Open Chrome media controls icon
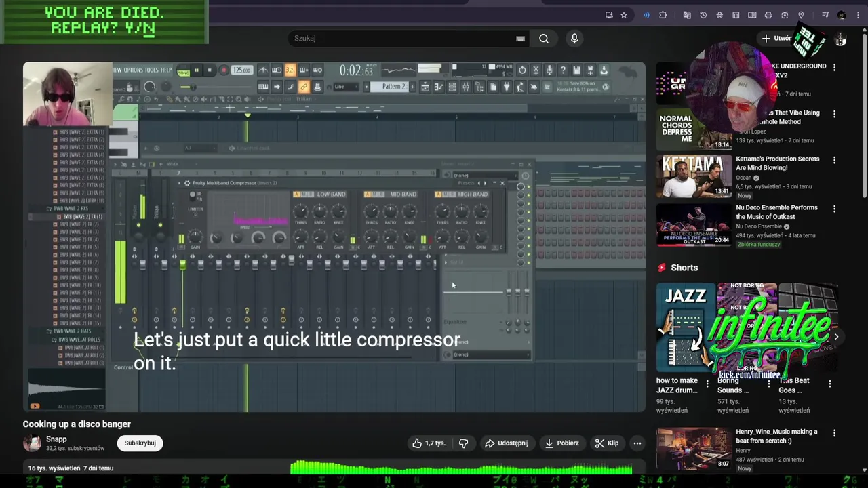The image size is (868, 488). click(x=825, y=15)
